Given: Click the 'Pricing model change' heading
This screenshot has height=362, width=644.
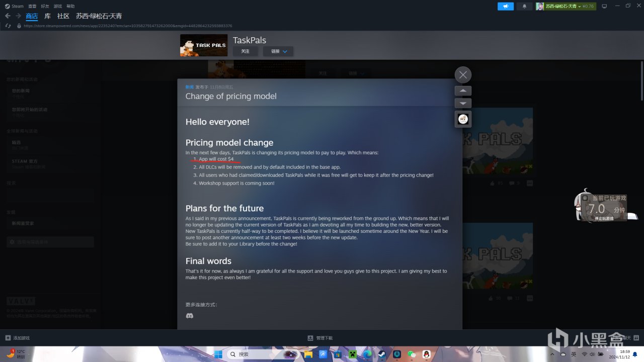Looking at the screenshot, I should [x=229, y=143].
